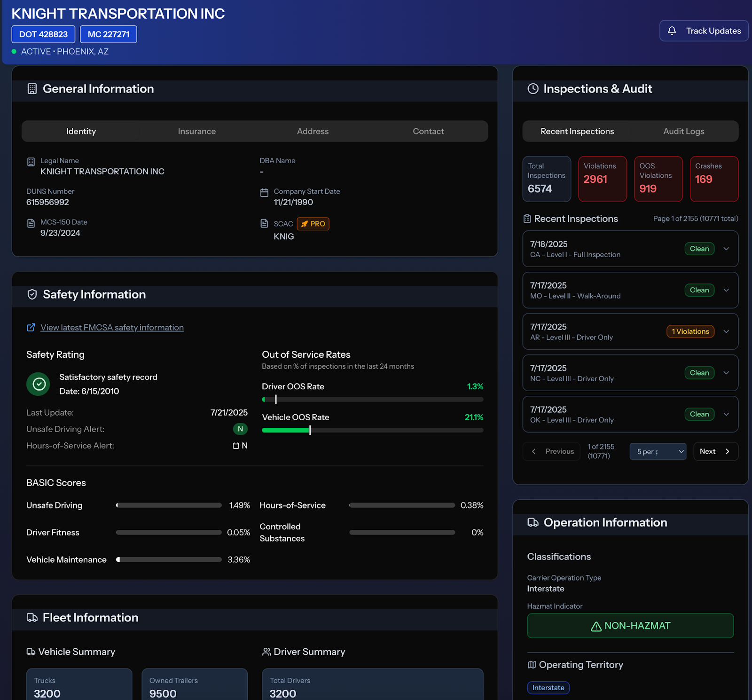Image resolution: width=752 pixels, height=700 pixels.
Task: Click the Crashes 169 card
Action: click(714, 179)
